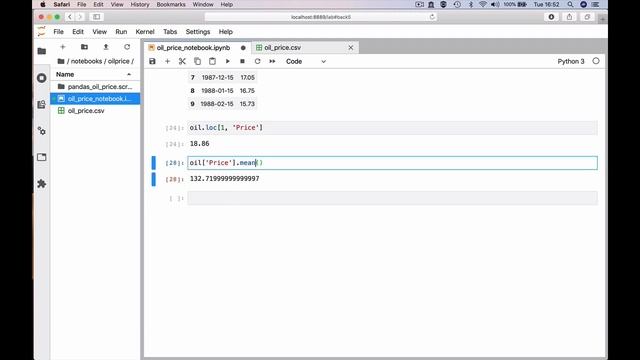This screenshot has width=640, height=360.
Task: Go back in Safari
Action: (x=70, y=17)
